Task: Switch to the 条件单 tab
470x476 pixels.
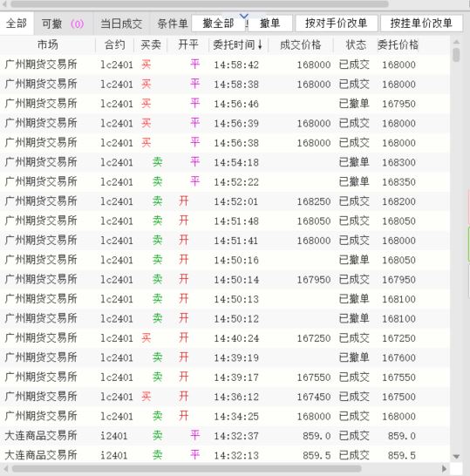Action: [172, 24]
